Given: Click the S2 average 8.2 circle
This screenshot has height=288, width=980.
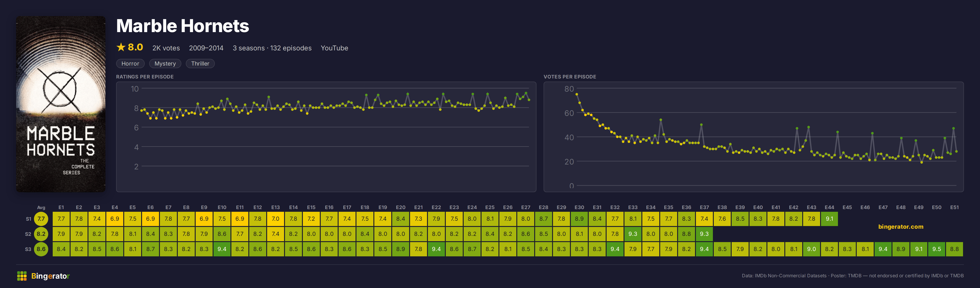Looking at the screenshot, I should click(x=41, y=234).
